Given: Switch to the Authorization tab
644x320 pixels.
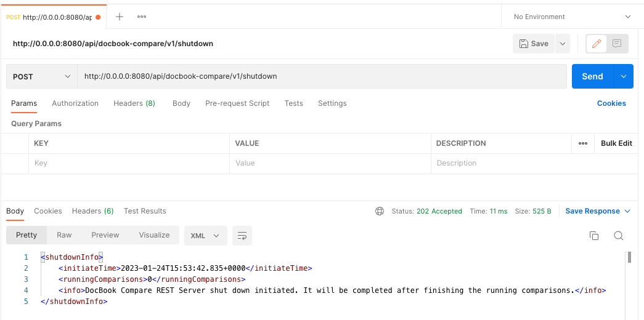Looking at the screenshot, I should (75, 103).
